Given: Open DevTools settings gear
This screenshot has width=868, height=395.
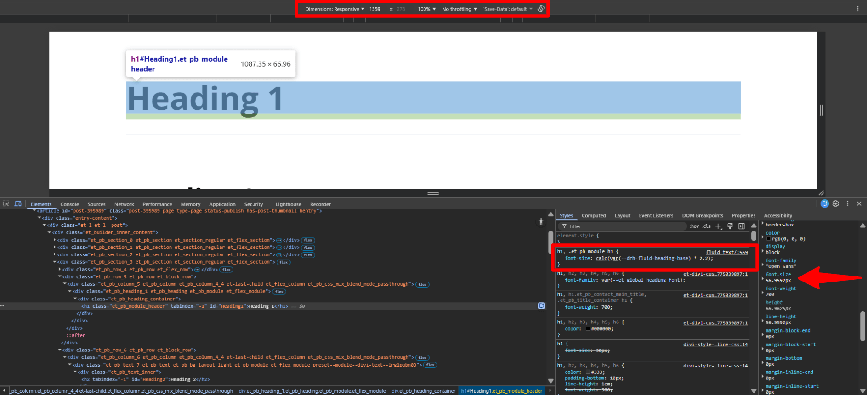Looking at the screenshot, I should [836, 203].
